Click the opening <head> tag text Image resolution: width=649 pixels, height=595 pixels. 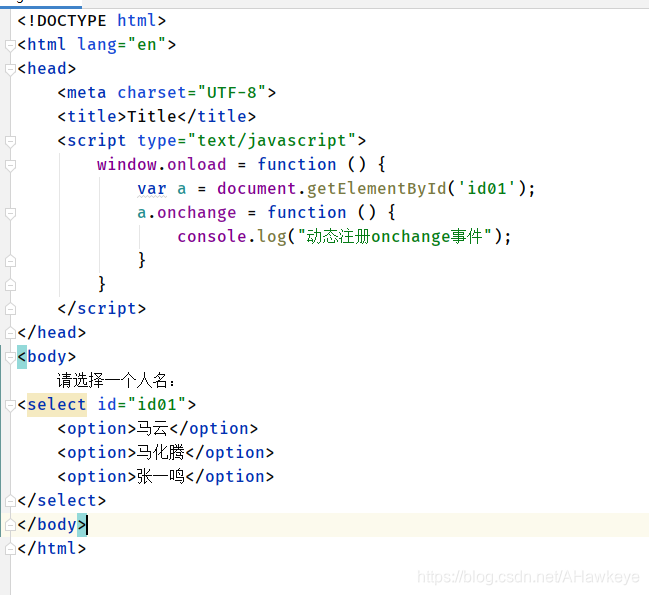tap(47, 69)
